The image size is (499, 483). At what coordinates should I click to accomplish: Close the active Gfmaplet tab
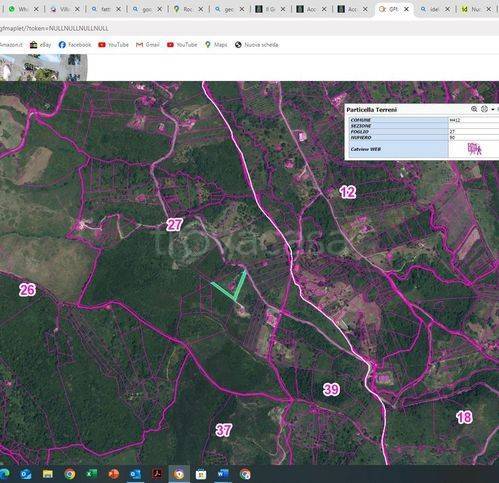(406, 9)
